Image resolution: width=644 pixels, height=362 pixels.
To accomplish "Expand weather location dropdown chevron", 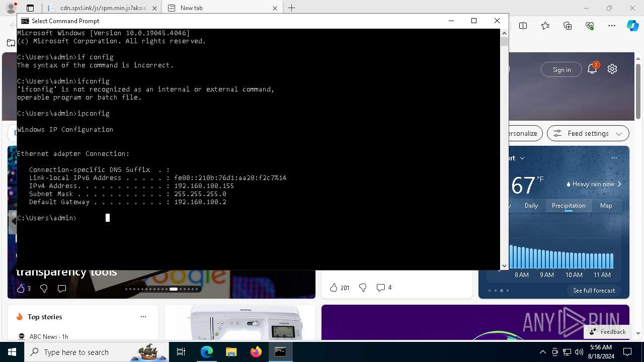I will point(522,158).
